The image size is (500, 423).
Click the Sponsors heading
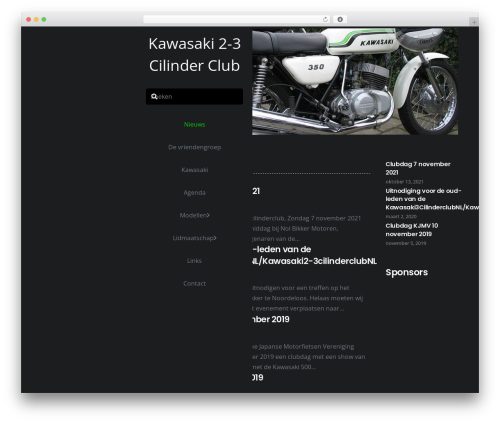pos(407,272)
